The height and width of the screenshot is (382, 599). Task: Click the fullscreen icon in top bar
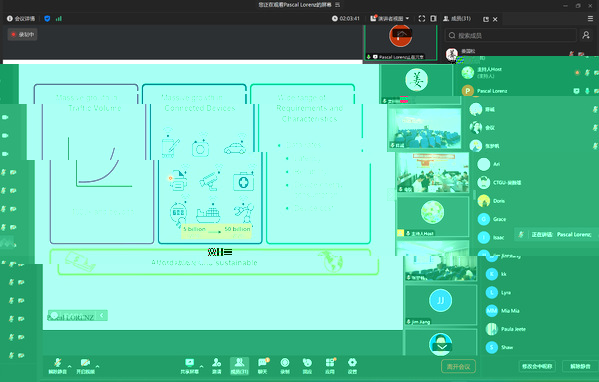pos(422,18)
